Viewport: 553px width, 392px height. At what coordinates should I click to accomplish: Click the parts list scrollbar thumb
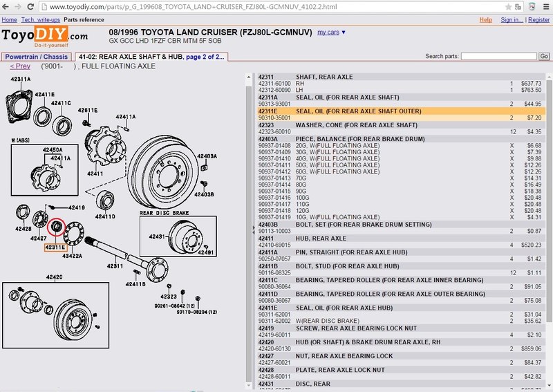pyautogui.click(x=549, y=201)
